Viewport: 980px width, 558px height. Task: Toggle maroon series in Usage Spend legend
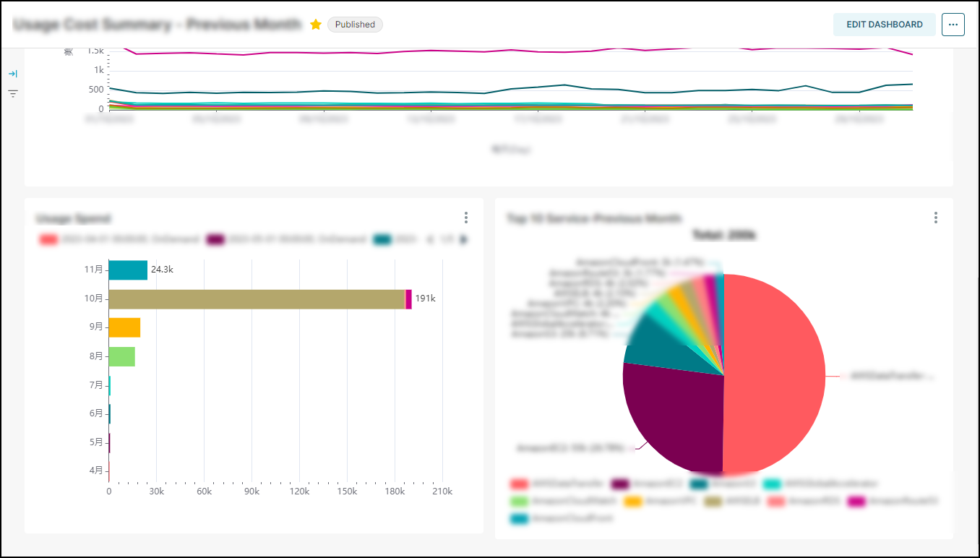215,239
